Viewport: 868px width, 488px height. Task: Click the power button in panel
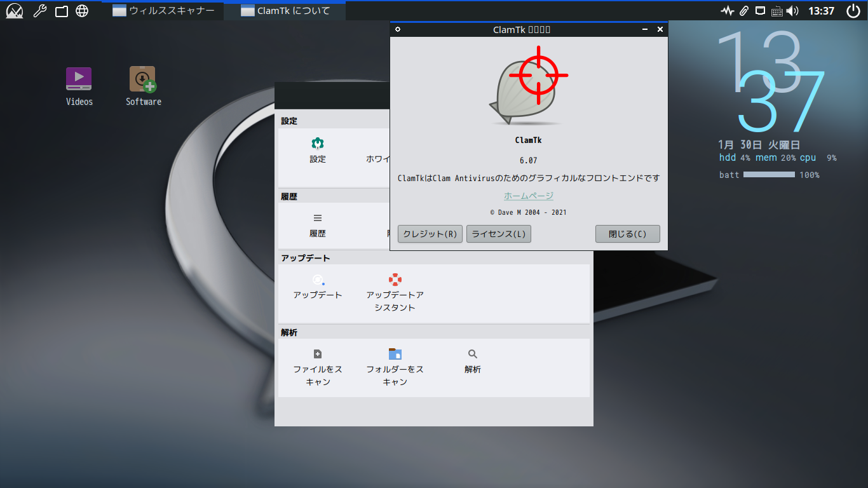pyautogui.click(x=853, y=11)
